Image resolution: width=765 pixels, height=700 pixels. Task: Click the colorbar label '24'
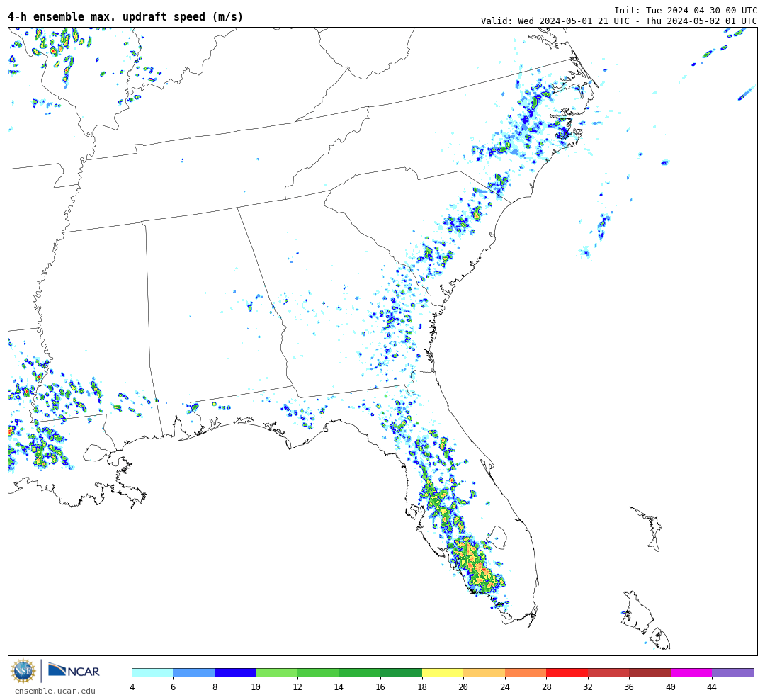point(505,687)
